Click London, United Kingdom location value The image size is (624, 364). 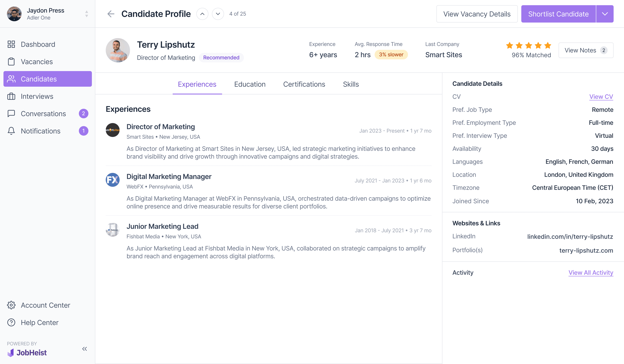tap(578, 175)
